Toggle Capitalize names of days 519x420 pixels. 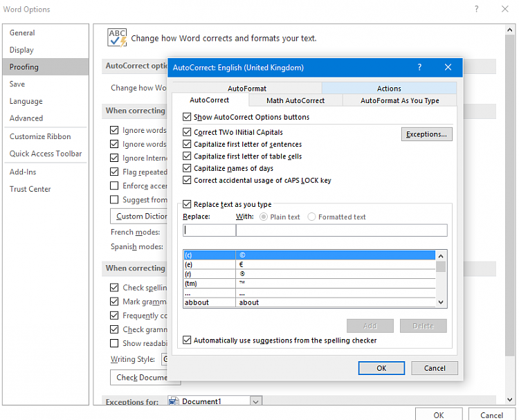(x=187, y=168)
